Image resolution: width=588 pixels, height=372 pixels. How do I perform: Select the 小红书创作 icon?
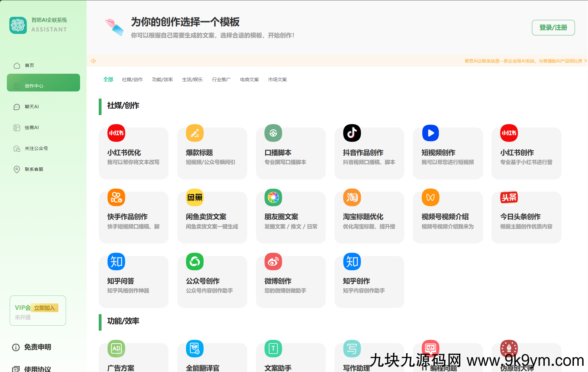click(x=509, y=133)
